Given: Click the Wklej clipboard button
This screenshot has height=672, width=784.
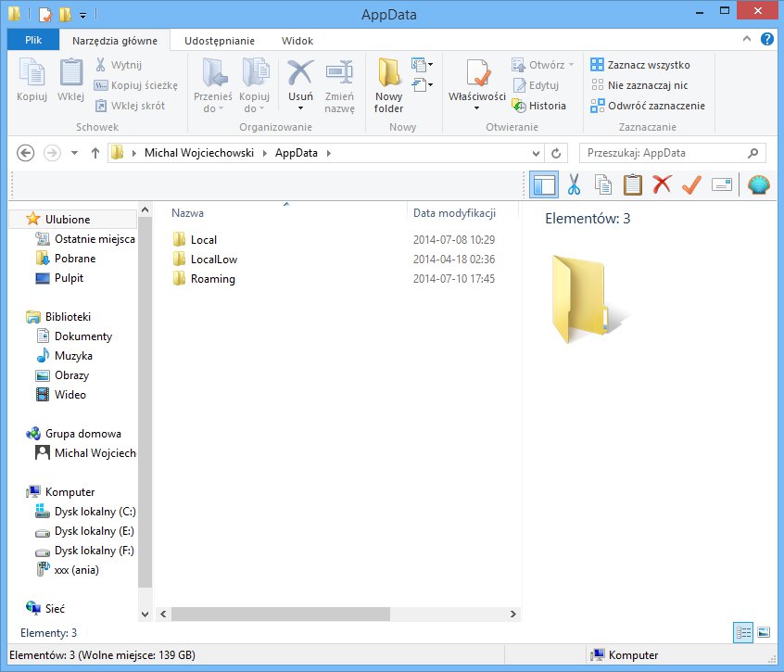Looking at the screenshot, I should pyautogui.click(x=70, y=80).
